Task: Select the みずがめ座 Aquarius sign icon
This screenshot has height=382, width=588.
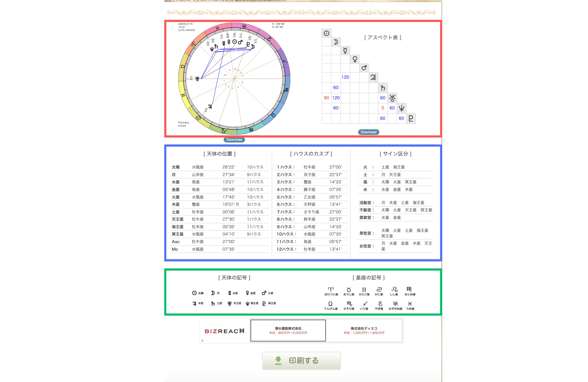Action: click(395, 304)
